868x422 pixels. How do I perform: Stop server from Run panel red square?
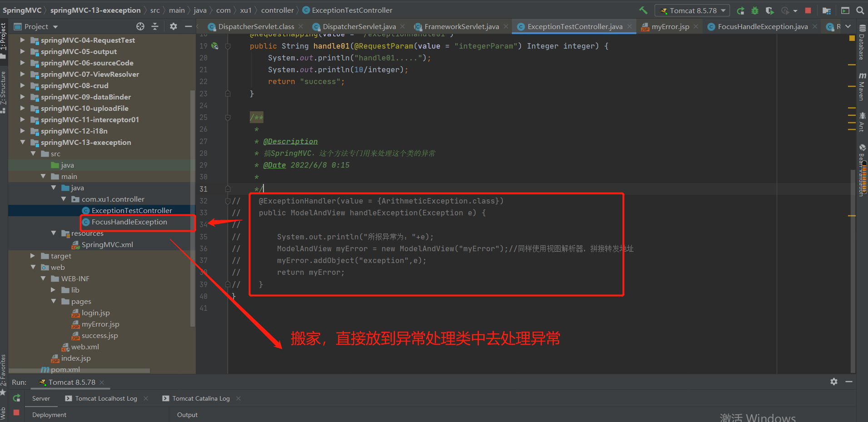tap(16, 412)
